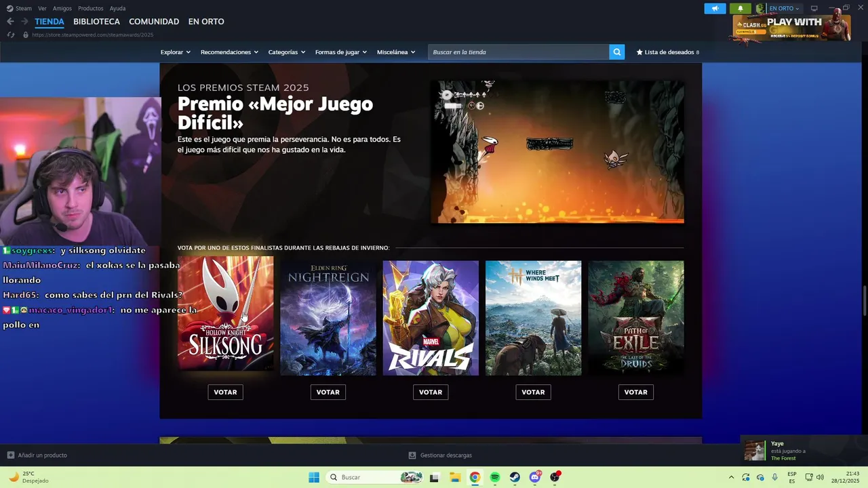The height and width of the screenshot is (488, 868).
Task: Focus the Buscar en la tienda field
Action: click(519, 52)
